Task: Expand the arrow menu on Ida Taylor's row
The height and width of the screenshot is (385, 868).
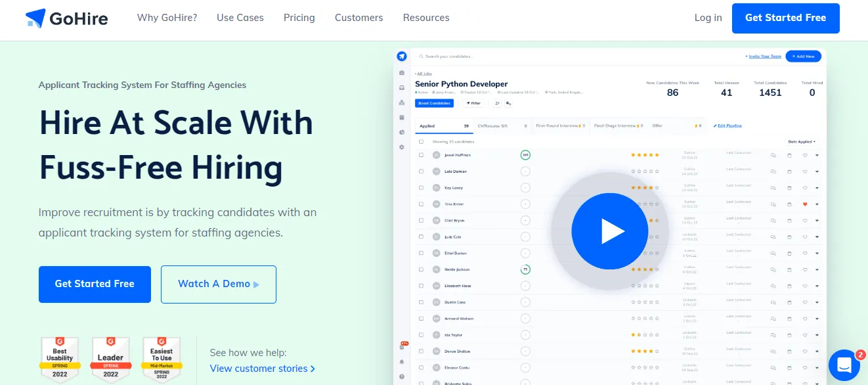Action: pos(817,335)
